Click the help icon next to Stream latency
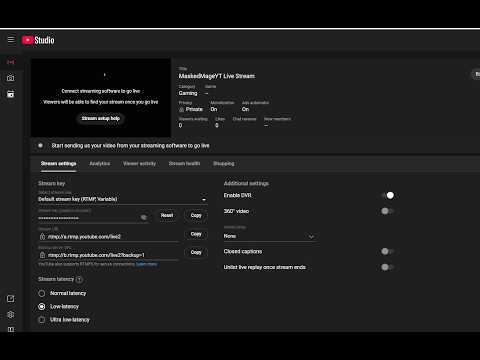The image size is (480, 360). 79,279
